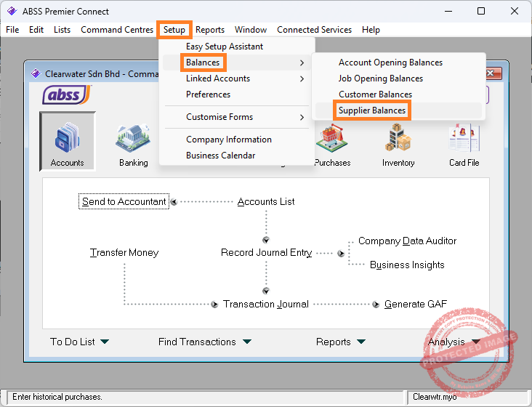Open the Edit menu
Viewport: 532px width, 407px height.
36,30
